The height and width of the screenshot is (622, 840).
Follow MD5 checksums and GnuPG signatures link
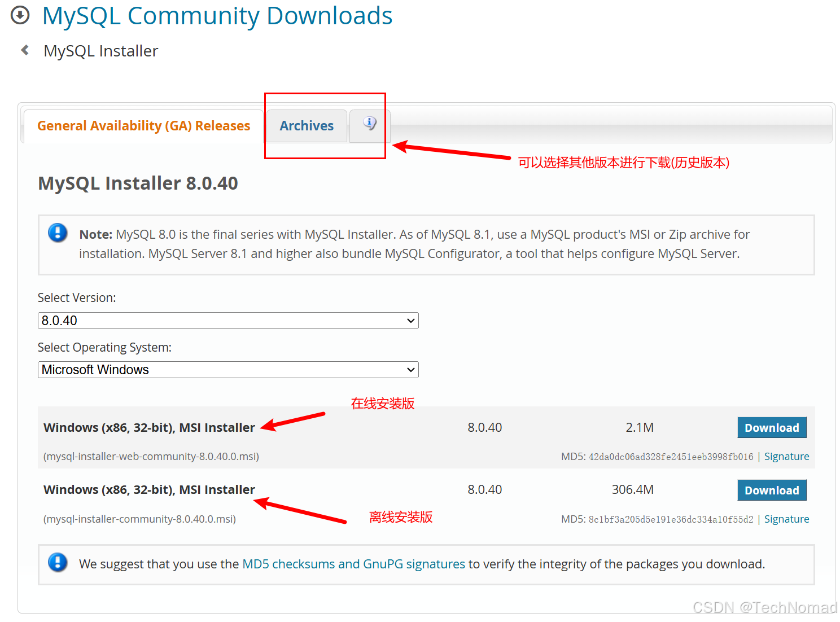tap(353, 564)
